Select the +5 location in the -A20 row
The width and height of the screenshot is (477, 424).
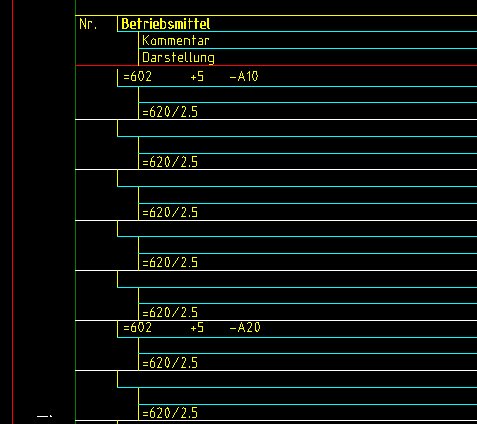coord(197,328)
